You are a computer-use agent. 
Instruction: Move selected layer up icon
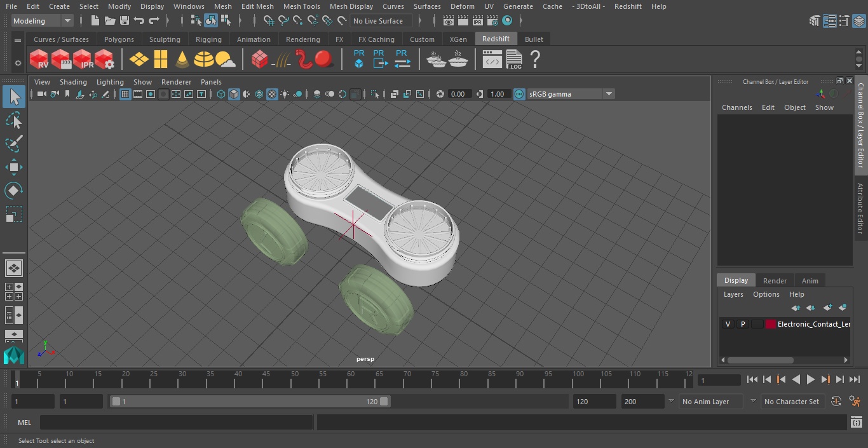tap(796, 308)
